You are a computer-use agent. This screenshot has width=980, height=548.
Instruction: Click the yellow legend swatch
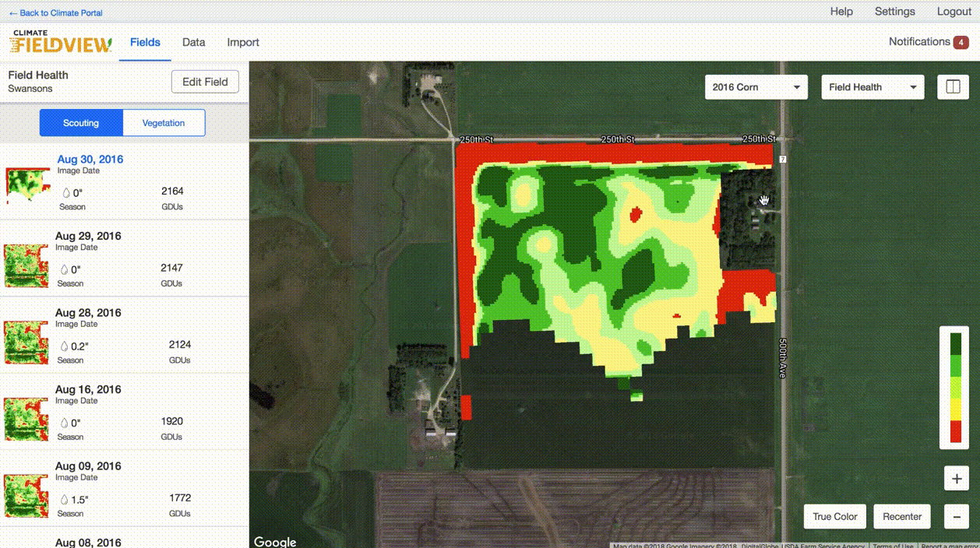pyautogui.click(x=955, y=409)
